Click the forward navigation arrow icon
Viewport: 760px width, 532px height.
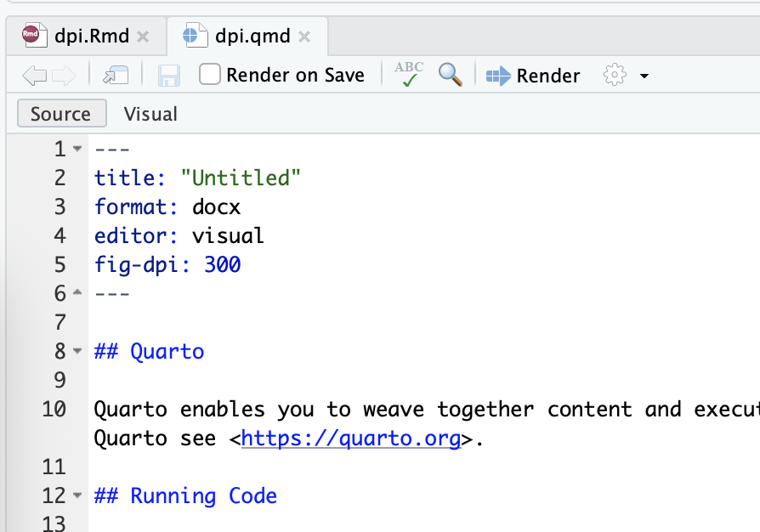point(64,76)
